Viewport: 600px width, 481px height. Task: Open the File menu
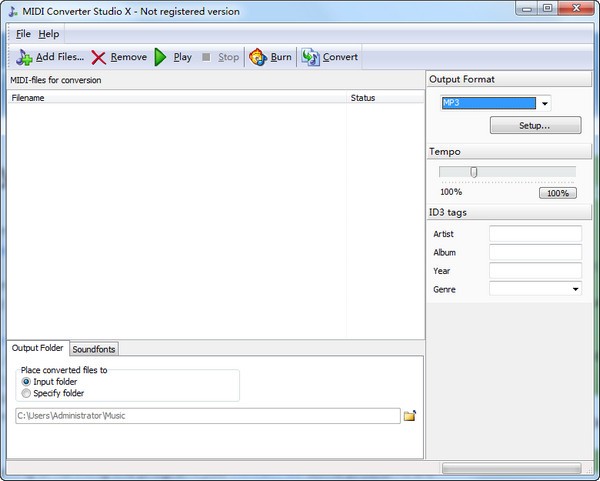tap(23, 34)
